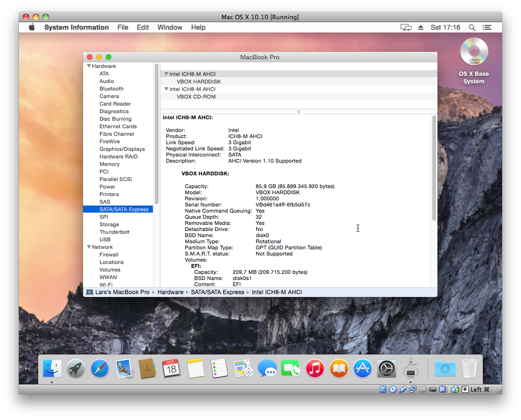Open the Window menu
Screen dimensions: 521x420
point(170,27)
